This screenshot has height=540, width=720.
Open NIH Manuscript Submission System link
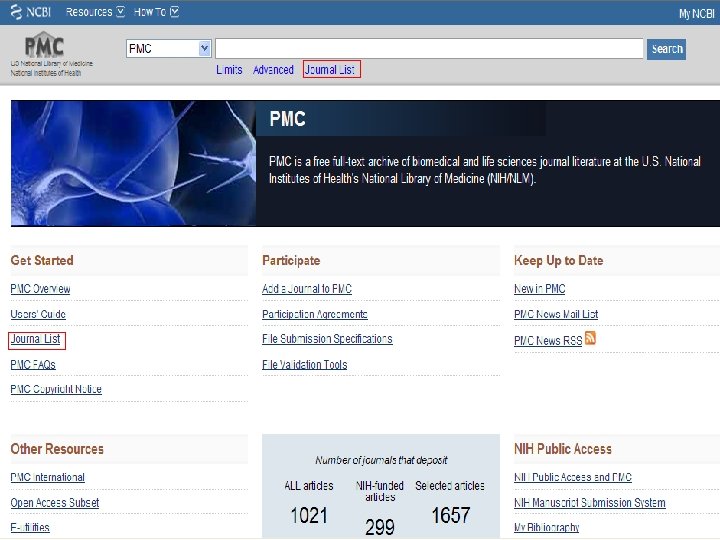click(x=590, y=502)
